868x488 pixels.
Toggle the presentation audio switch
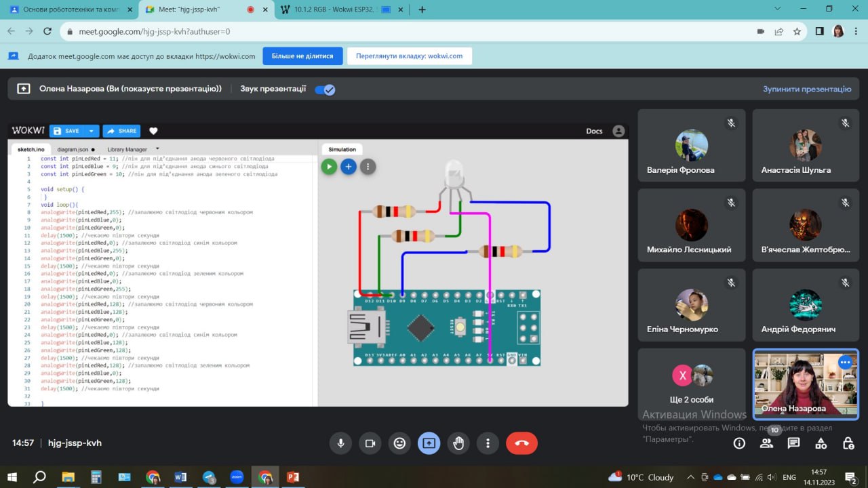325,89
